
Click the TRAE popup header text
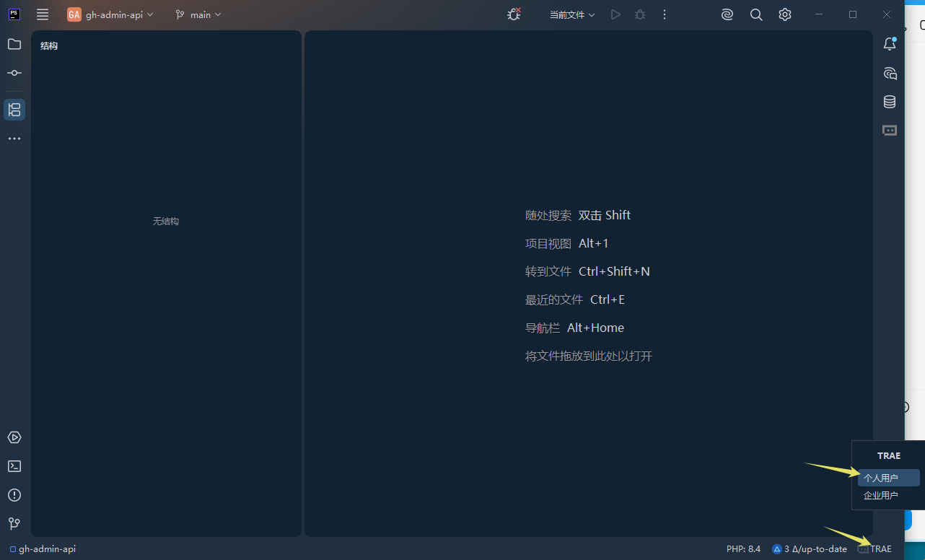coord(889,455)
